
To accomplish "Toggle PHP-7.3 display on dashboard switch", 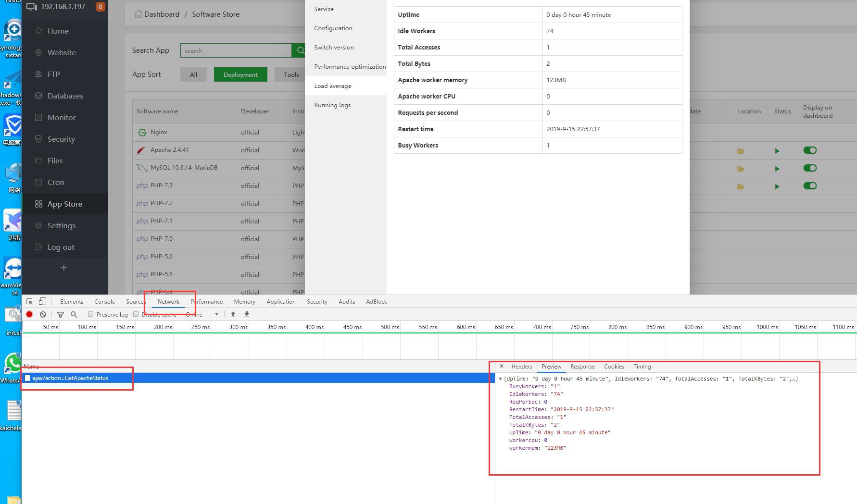I will pyautogui.click(x=810, y=186).
